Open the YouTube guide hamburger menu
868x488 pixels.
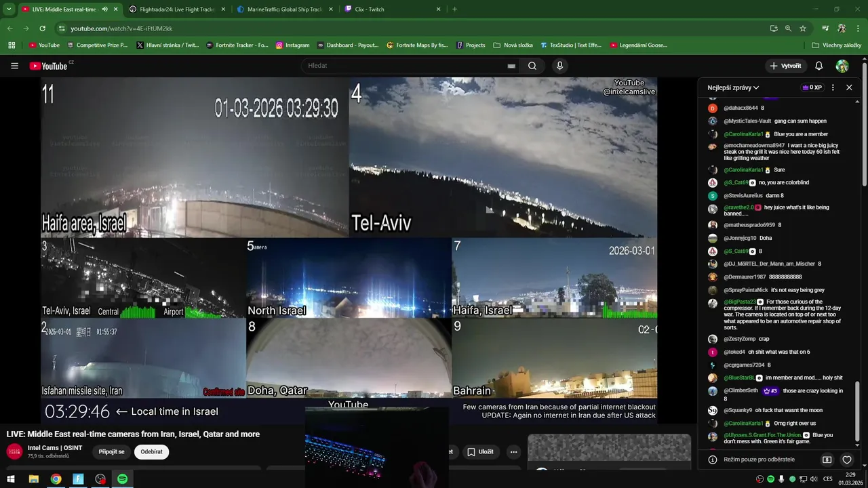(x=14, y=66)
